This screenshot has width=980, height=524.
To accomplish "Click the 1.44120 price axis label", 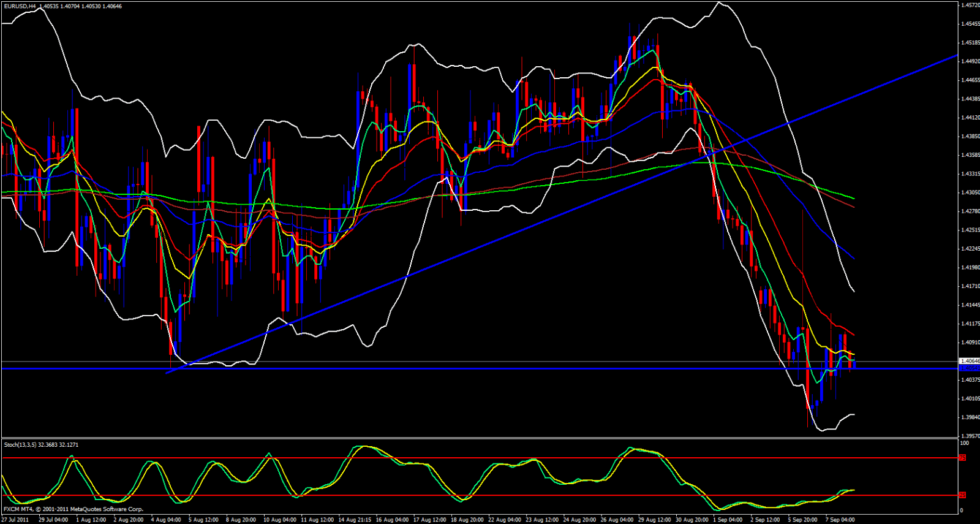I will (971, 118).
